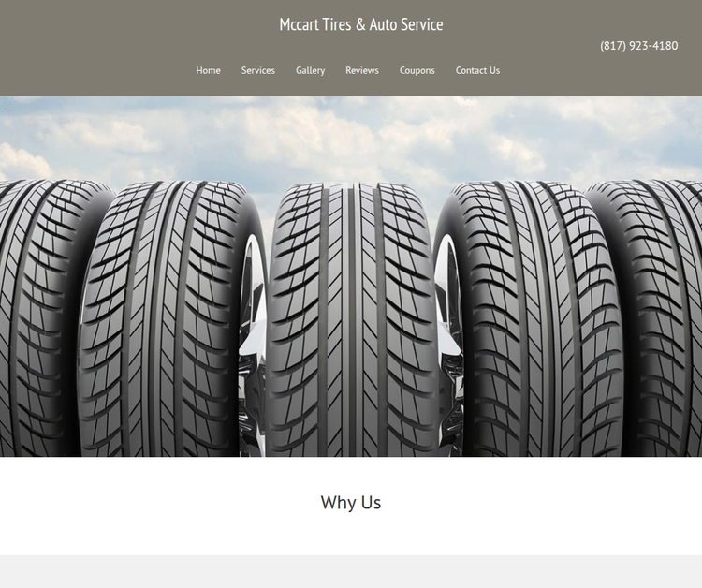View the Reviews page

coord(362,71)
